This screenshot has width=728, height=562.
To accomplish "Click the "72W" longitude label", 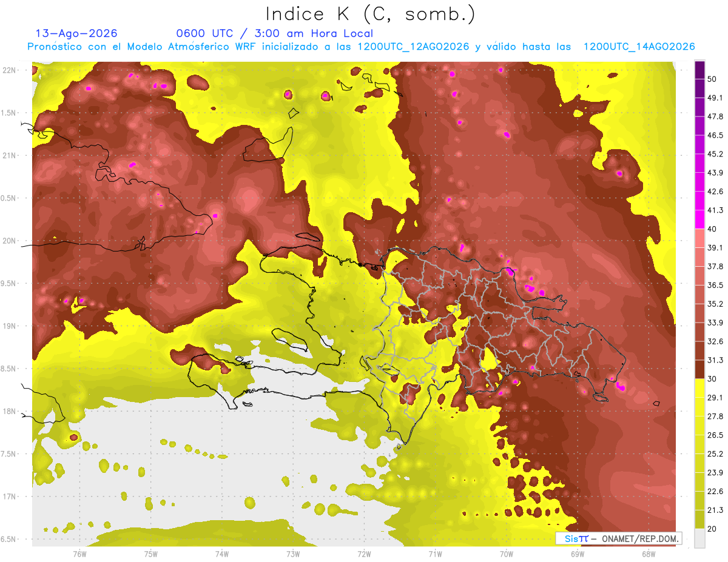I will click(x=364, y=554).
